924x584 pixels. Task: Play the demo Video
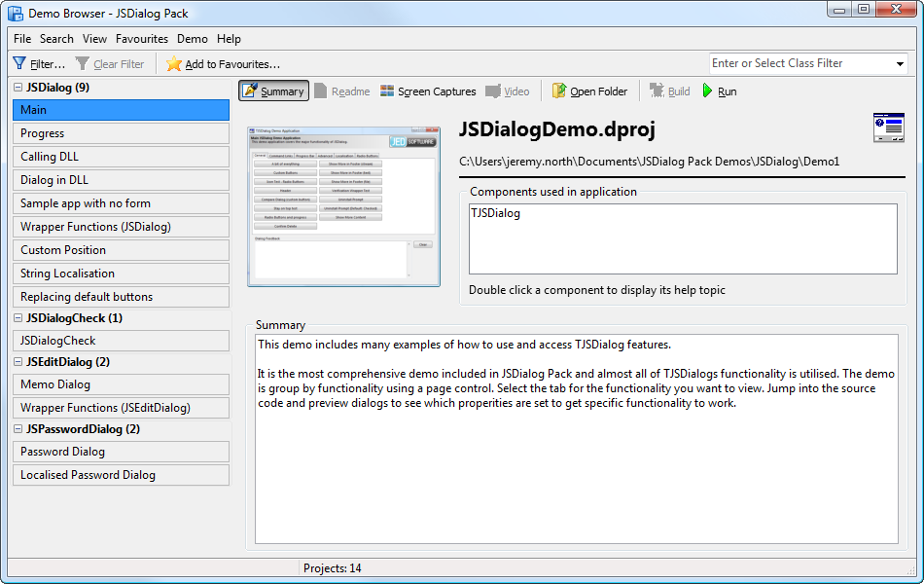pyautogui.click(x=507, y=91)
